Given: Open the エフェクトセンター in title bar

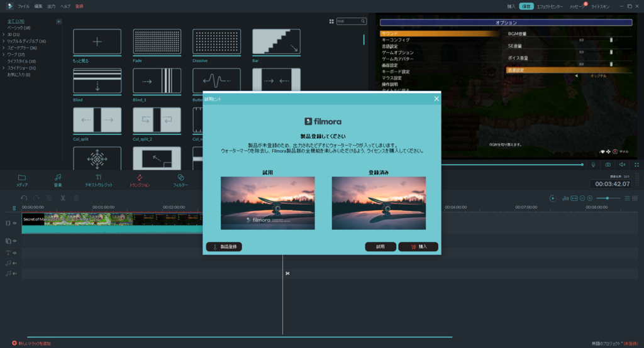Looking at the screenshot, I should (550, 6).
